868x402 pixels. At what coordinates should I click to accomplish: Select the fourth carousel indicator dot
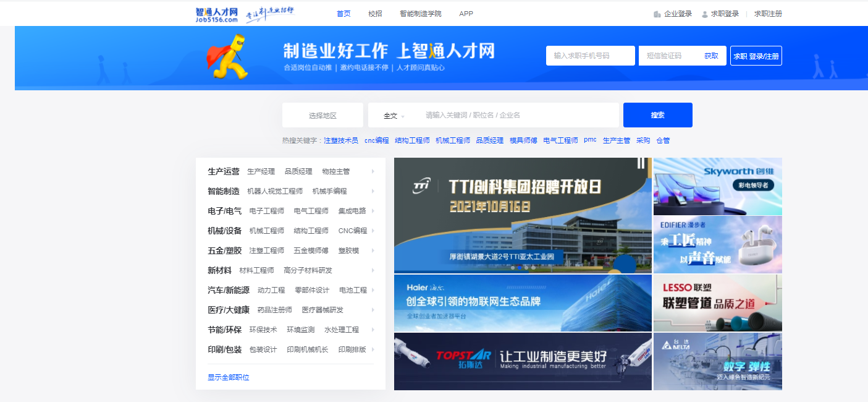533,268
